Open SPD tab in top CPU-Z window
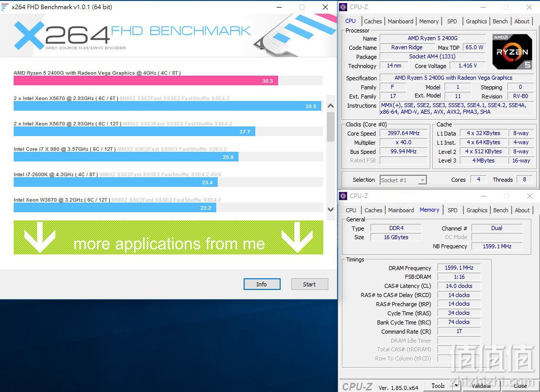Viewport: 540px width, 392px height. point(452,21)
